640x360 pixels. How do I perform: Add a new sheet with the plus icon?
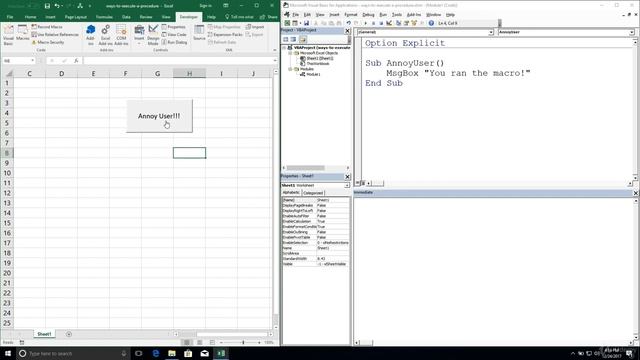[69, 334]
